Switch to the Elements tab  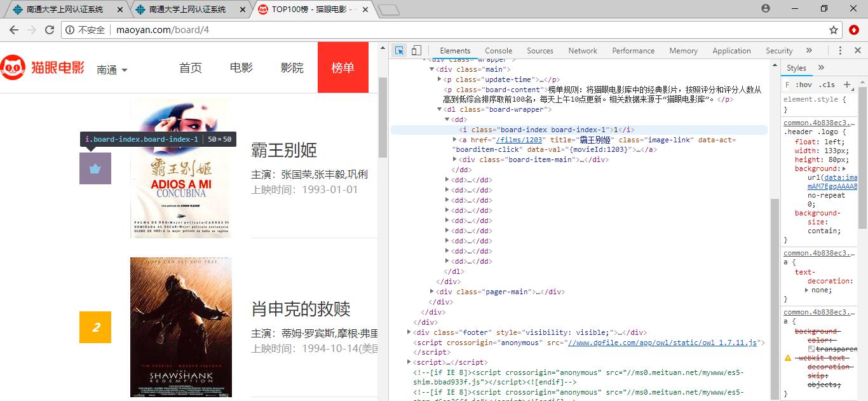(x=455, y=51)
